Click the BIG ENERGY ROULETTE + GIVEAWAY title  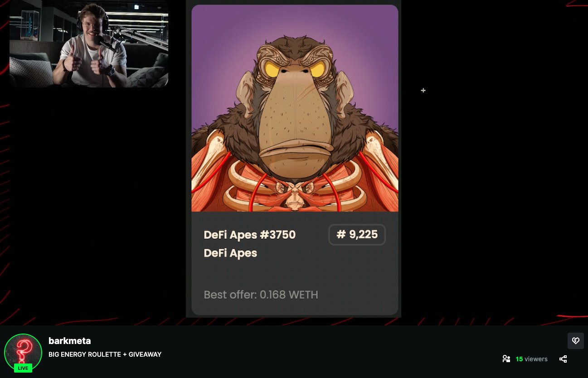click(105, 354)
